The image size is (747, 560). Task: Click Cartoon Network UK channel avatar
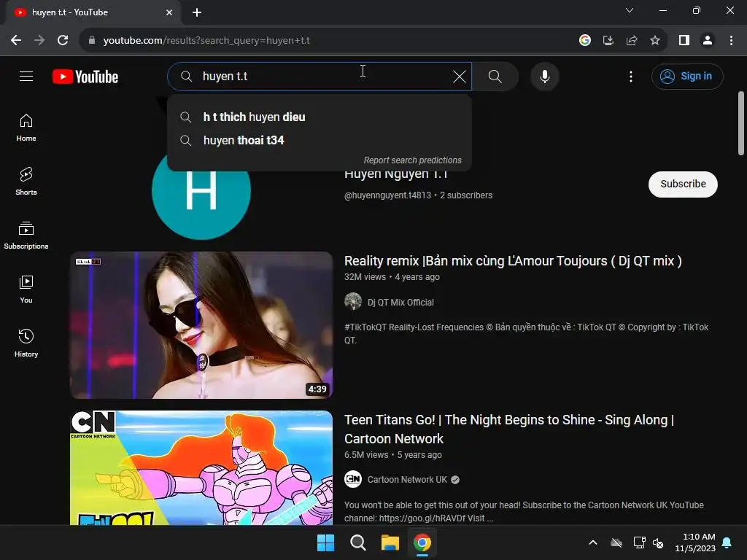pos(353,479)
